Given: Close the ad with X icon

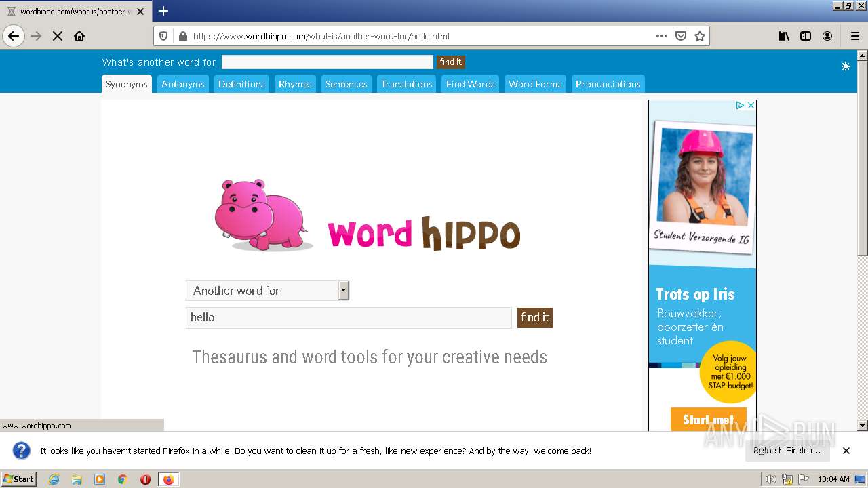Looking at the screenshot, I should point(751,106).
